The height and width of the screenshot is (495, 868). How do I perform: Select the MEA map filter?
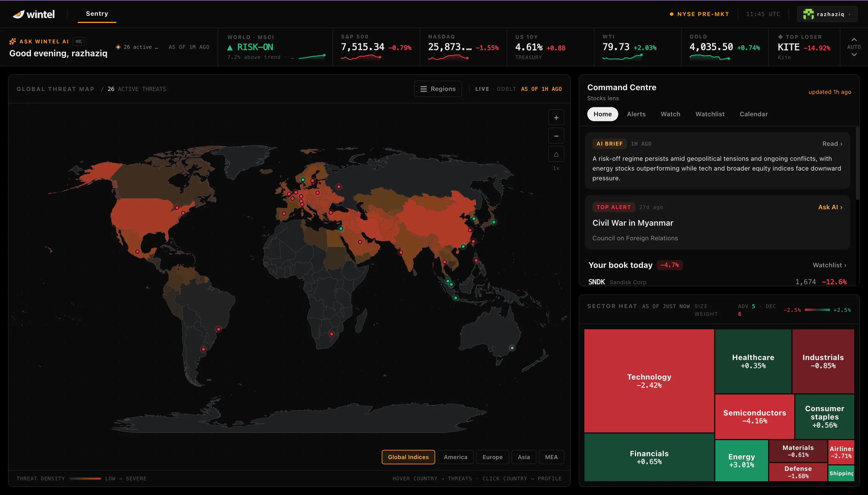551,457
